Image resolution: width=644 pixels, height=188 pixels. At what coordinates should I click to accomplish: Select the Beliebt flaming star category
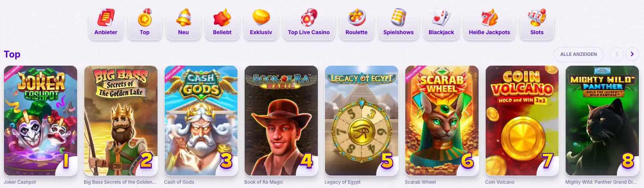[222, 23]
